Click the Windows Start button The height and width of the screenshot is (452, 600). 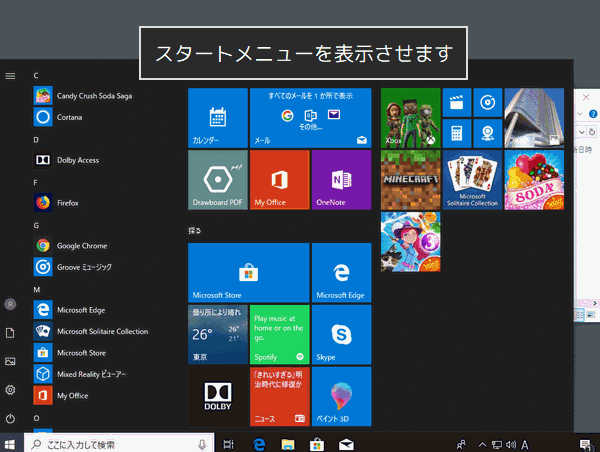click(11, 443)
